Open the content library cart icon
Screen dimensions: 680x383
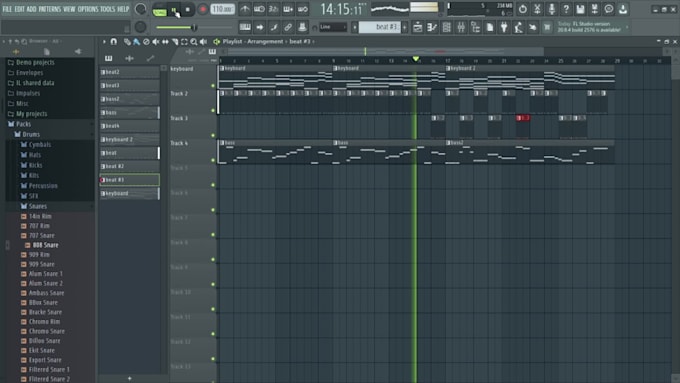pos(547,27)
